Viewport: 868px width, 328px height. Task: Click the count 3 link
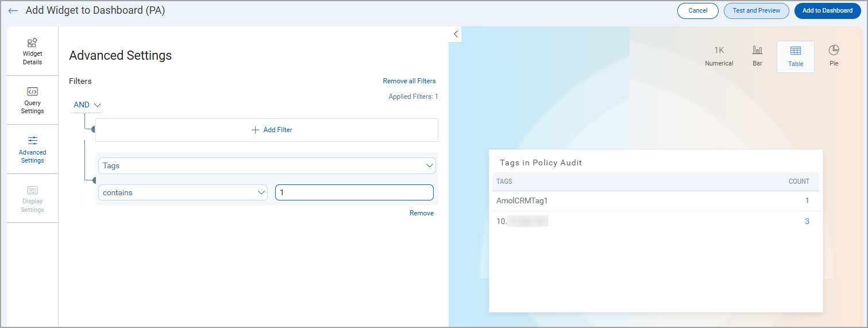coord(807,221)
